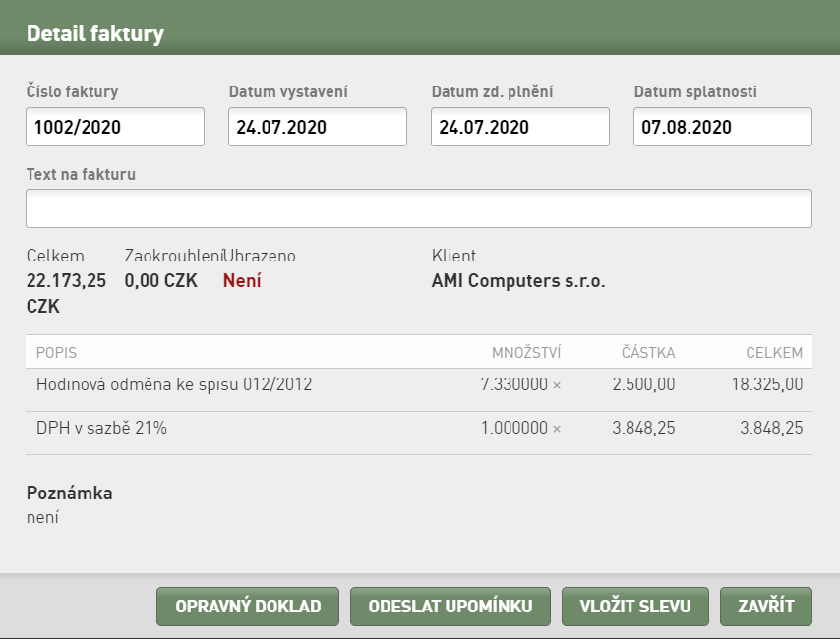Click the POPIS column header
This screenshot has height=639, width=840.
pyautogui.click(x=56, y=353)
